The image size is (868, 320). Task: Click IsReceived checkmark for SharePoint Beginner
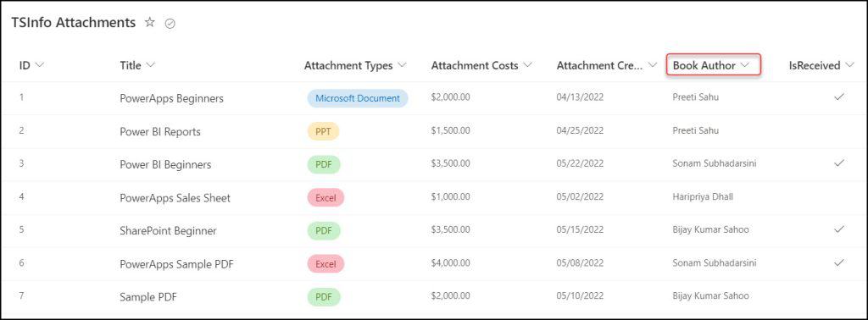coord(839,229)
